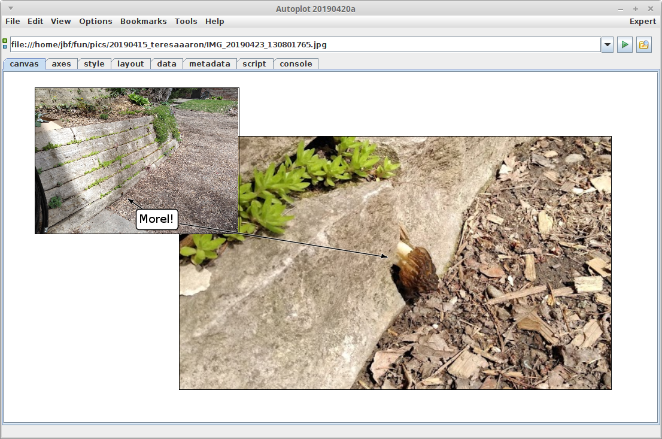Switch to the metadata tab
Screen dimensions: 662x439
pyautogui.click(x=210, y=64)
